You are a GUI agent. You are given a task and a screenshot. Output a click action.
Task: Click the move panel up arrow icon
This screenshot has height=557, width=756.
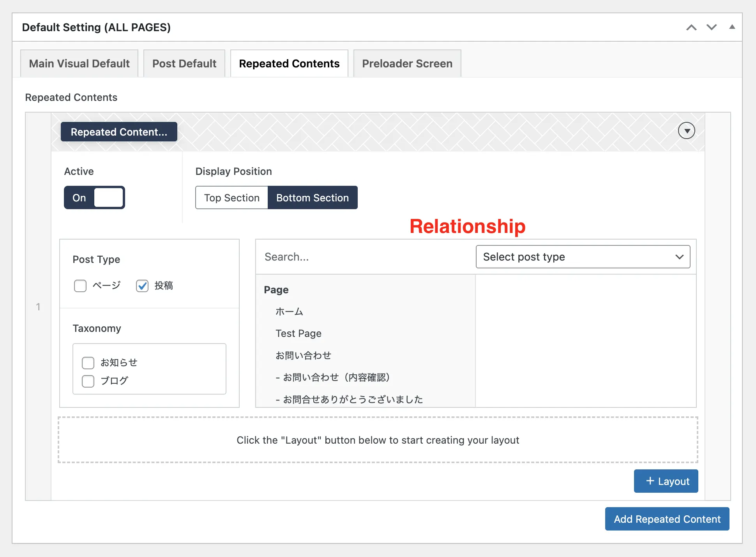(x=691, y=27)
